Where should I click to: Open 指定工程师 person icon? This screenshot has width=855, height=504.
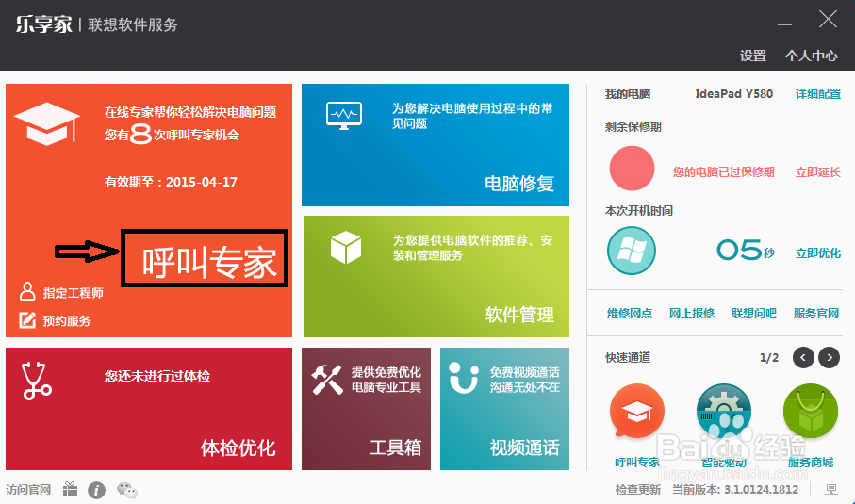(x=27, y=291)
